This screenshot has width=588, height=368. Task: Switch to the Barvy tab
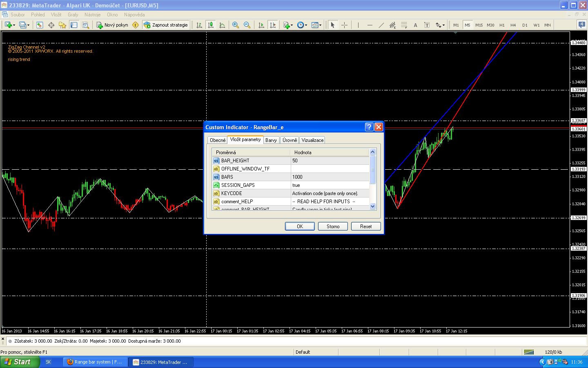271,140
